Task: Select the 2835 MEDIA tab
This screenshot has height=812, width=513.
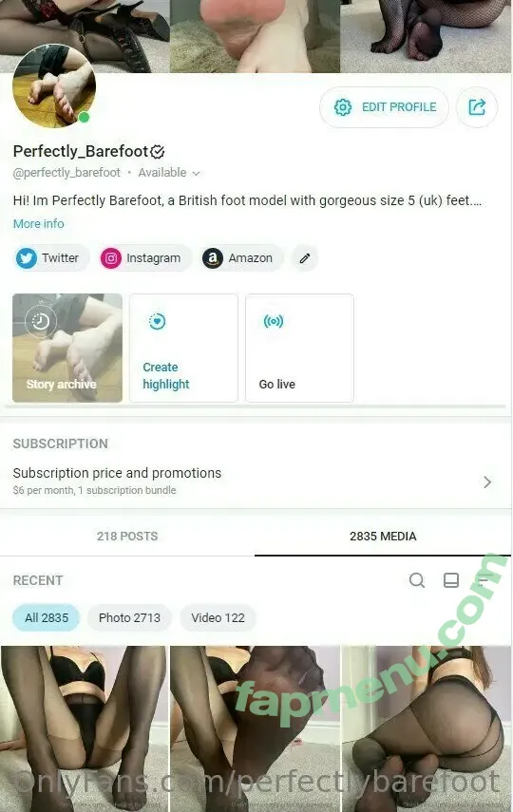Action: coord(383,536)
